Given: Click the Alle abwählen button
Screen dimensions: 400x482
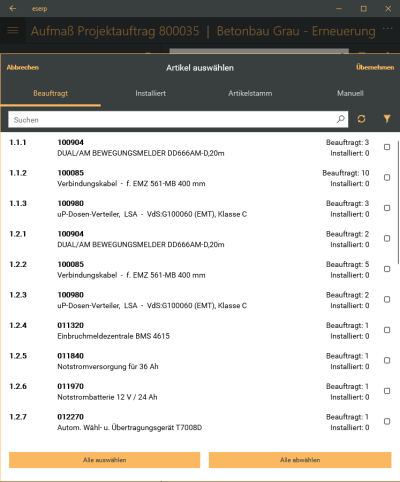Looking at the screenshot, I should tap(300, 460).
